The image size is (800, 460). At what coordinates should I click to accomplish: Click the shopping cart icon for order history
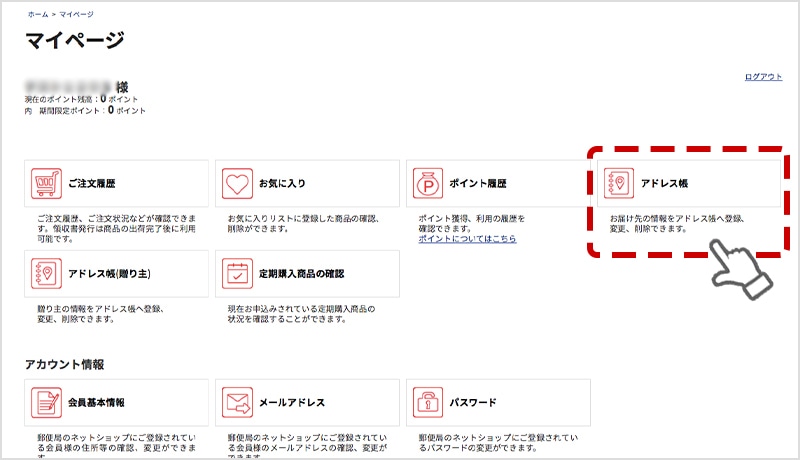pyautogui.click(x=46, y=184)
